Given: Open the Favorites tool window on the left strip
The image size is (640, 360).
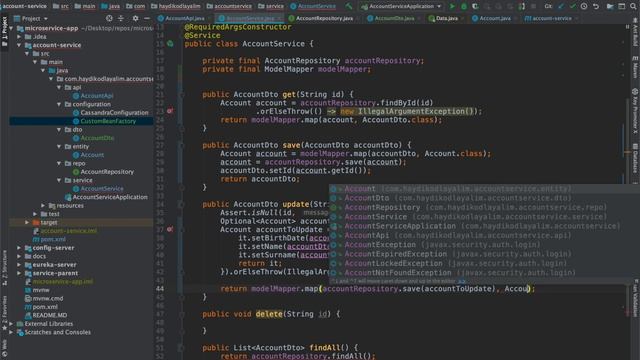Looking at the screenshot, I should [4, 313].
